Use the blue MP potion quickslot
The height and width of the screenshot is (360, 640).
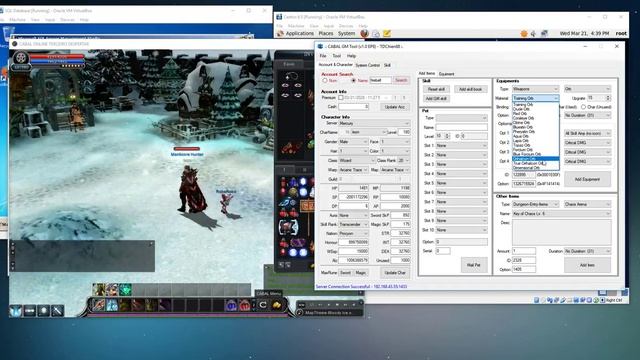click(x=231, y=305)
